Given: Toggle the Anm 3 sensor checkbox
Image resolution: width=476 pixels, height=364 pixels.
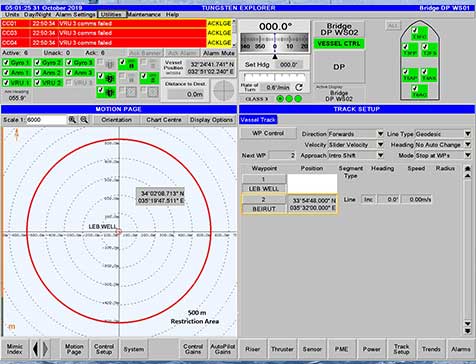Looking at the screenshot, I should tap(69, 72).
